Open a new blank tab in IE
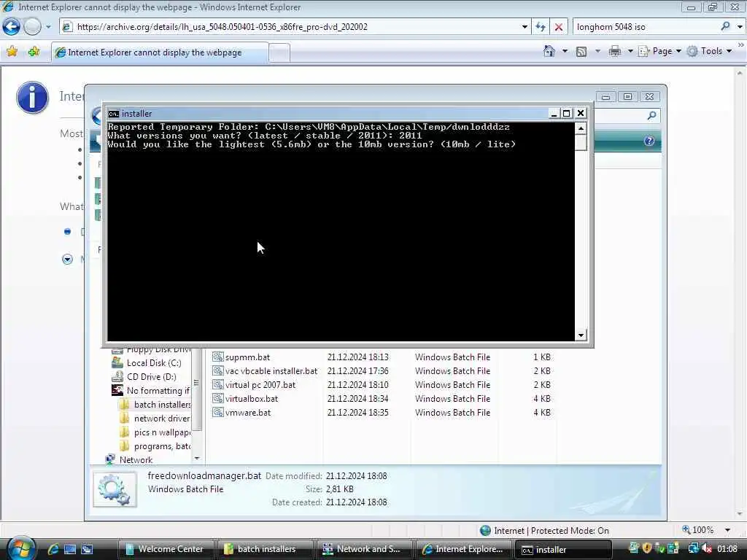The width and height of the screenshot is (747, 560). pyautogui.click(x=279, y=52)
